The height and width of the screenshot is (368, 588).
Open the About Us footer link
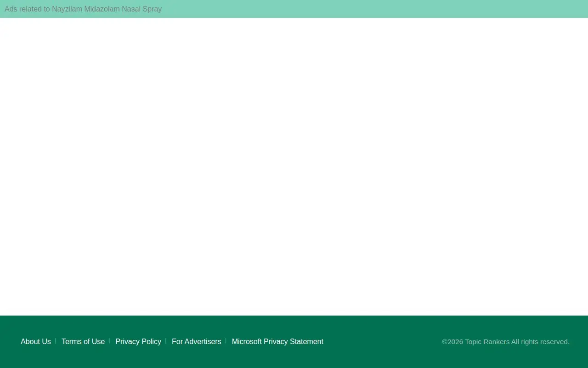tap(36, 341)
